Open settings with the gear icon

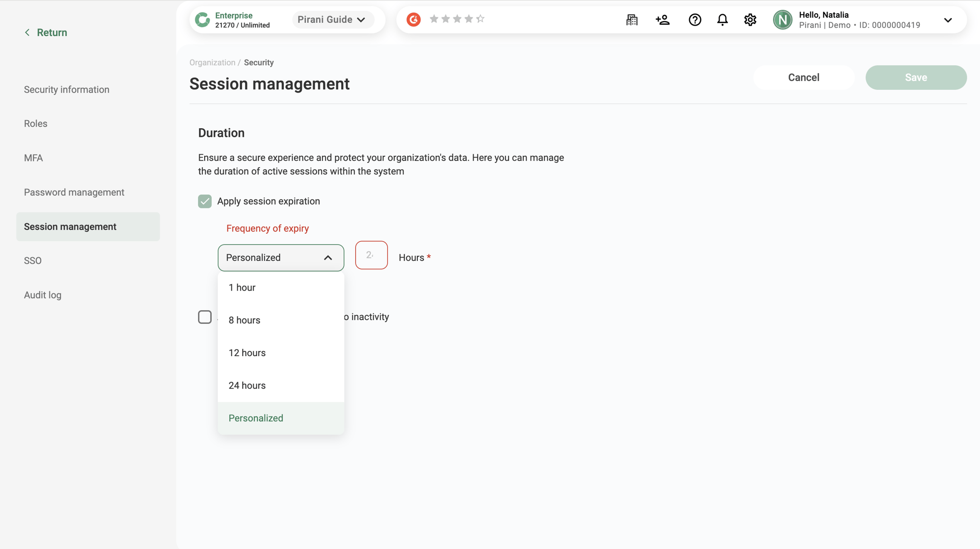[x=750, y=19]
